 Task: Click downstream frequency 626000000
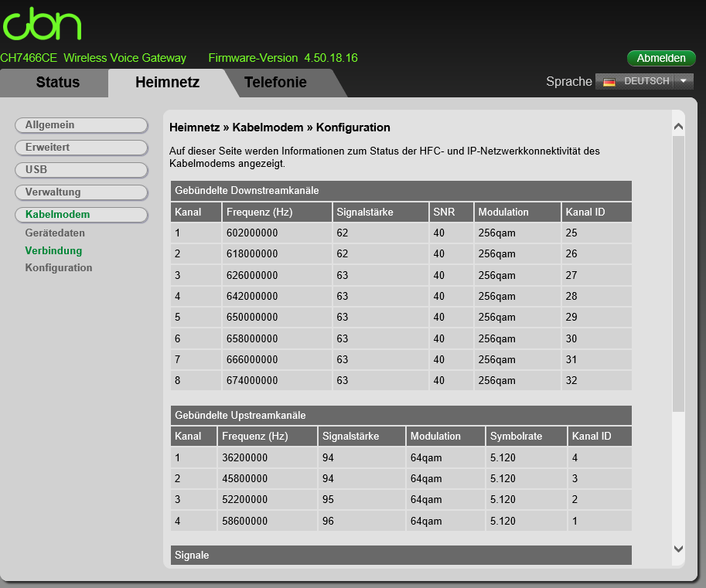point(252,275)
